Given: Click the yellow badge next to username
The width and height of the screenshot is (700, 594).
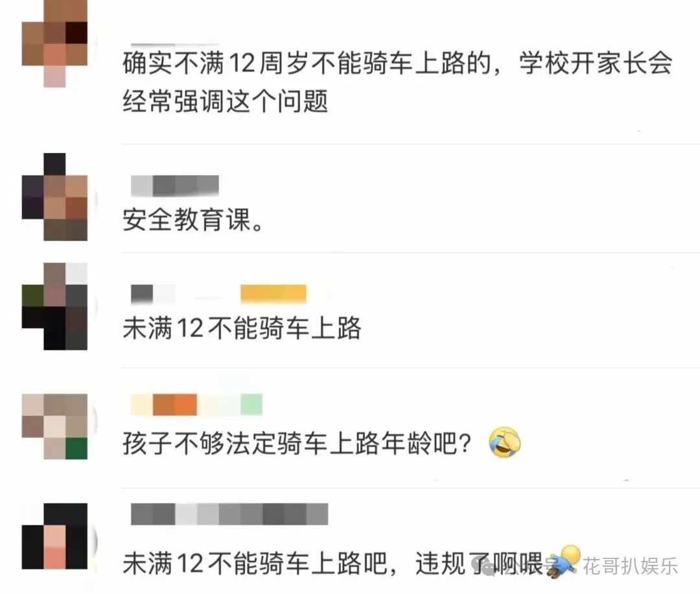Looking at the screenshot, I should point(274,294).
